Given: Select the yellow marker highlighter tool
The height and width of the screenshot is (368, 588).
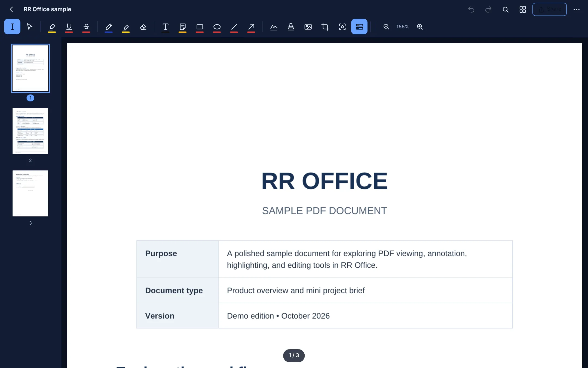Looking at the screenshot, I should [126, 27].
